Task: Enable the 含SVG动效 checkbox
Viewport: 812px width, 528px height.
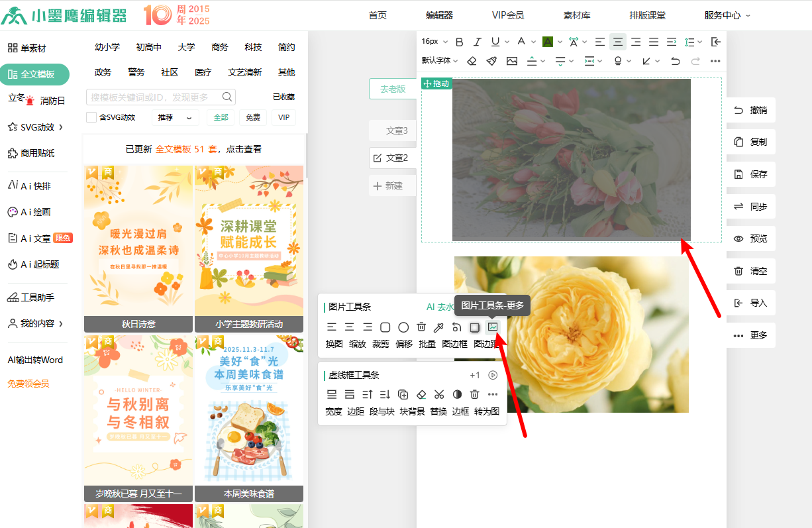Action: pyautogui.click(x=91, y=117)
